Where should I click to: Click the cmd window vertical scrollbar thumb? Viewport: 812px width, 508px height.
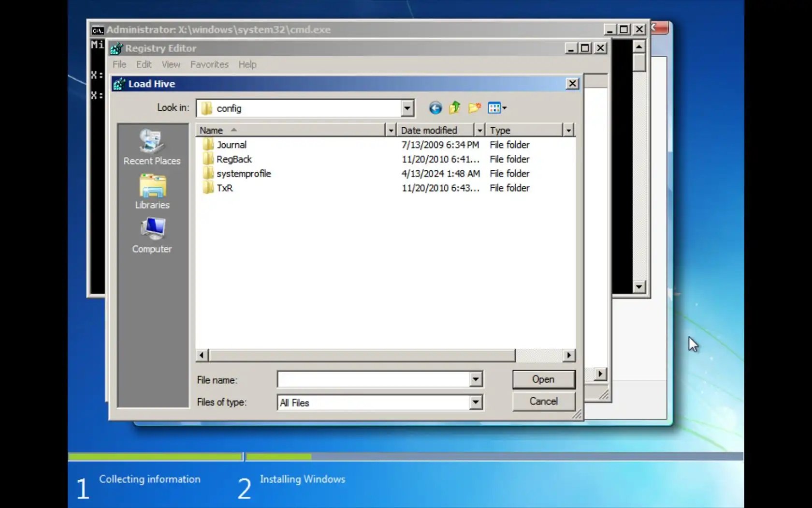[x=639, y=62]
